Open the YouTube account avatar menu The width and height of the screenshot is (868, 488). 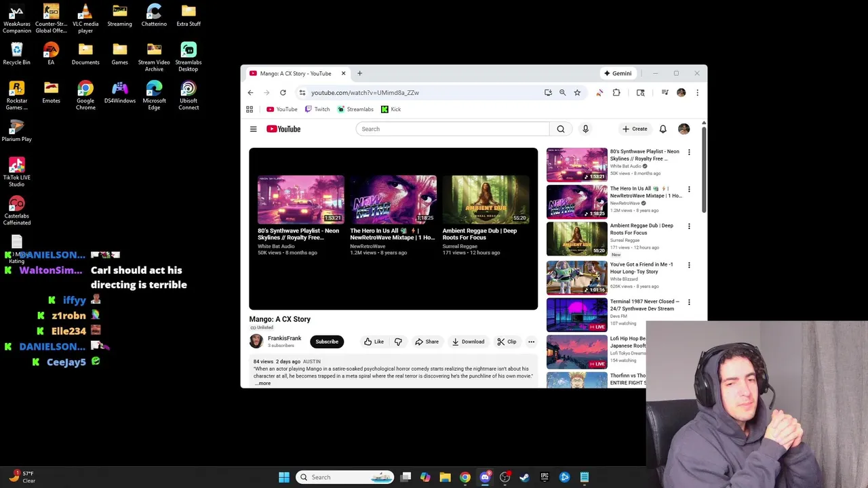684,129
